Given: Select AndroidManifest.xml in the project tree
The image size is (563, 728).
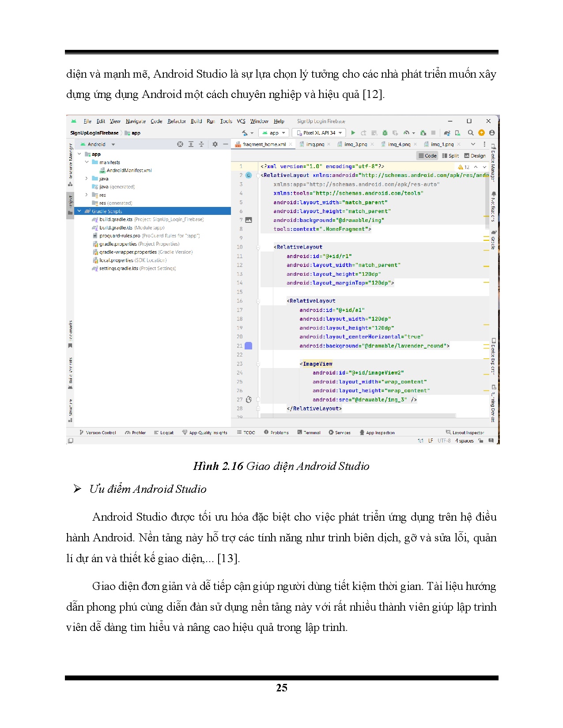Looking at the screenshot, I should tap(129, 170).
